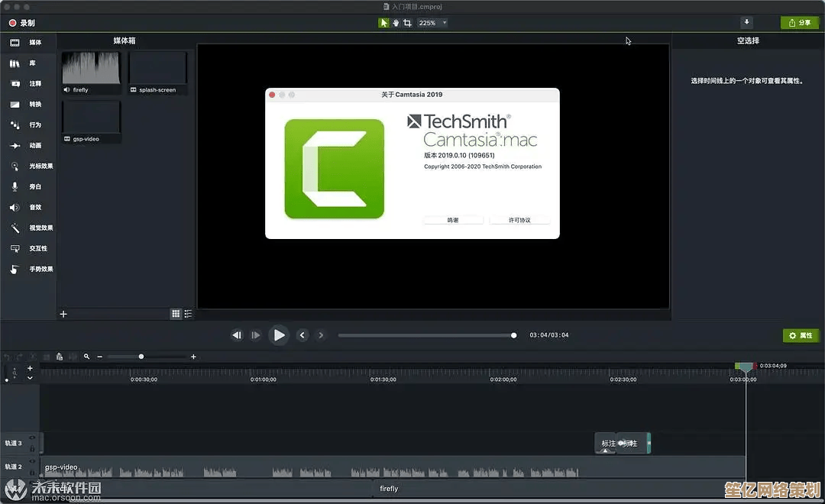Toggle visibility of 轨道 3 track
825x504 pixels.
[32, 438]
